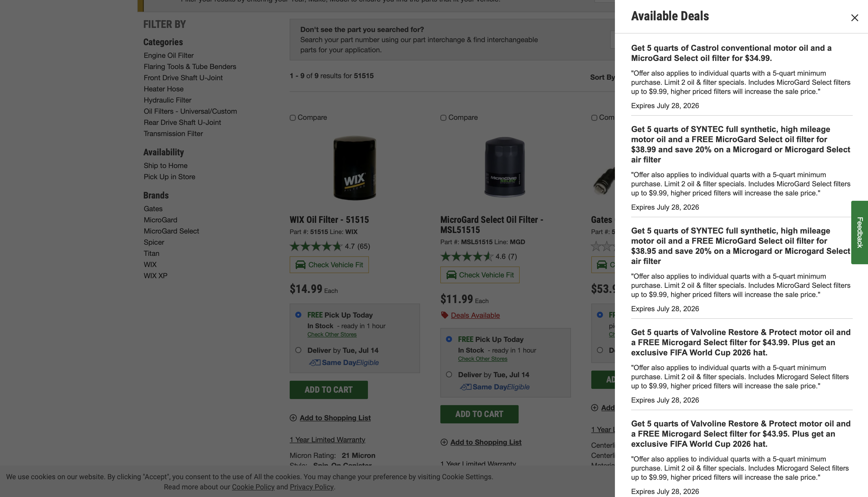
Task: Click the MicroGard Select star rating
Action: (467, 256)
